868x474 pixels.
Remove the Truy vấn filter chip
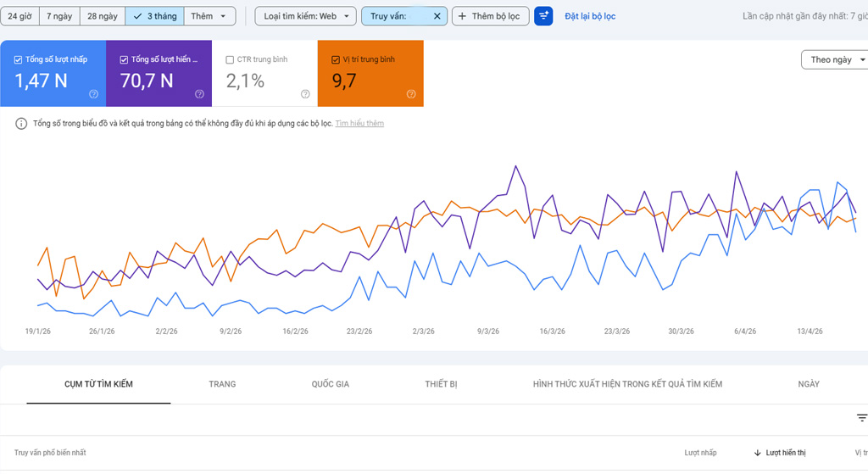point(437,16)
